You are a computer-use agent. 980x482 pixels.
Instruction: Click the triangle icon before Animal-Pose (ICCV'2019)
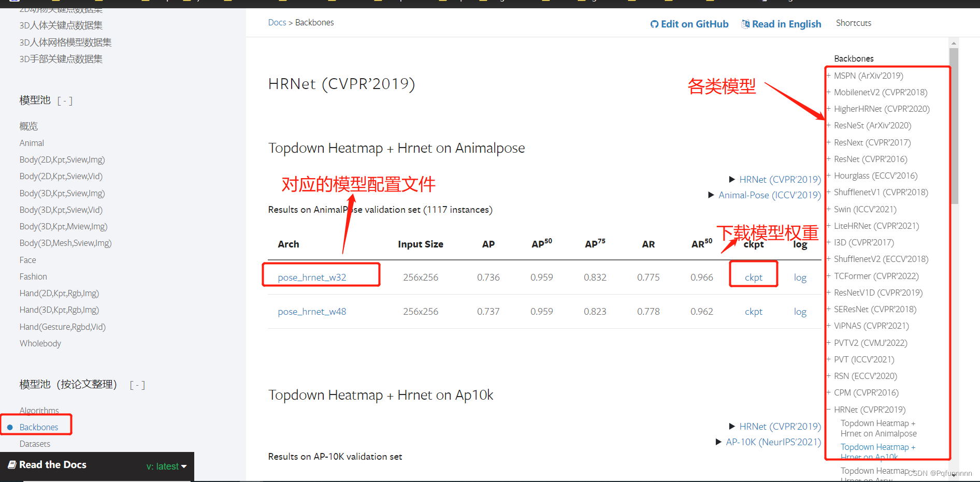coord(711,195)
